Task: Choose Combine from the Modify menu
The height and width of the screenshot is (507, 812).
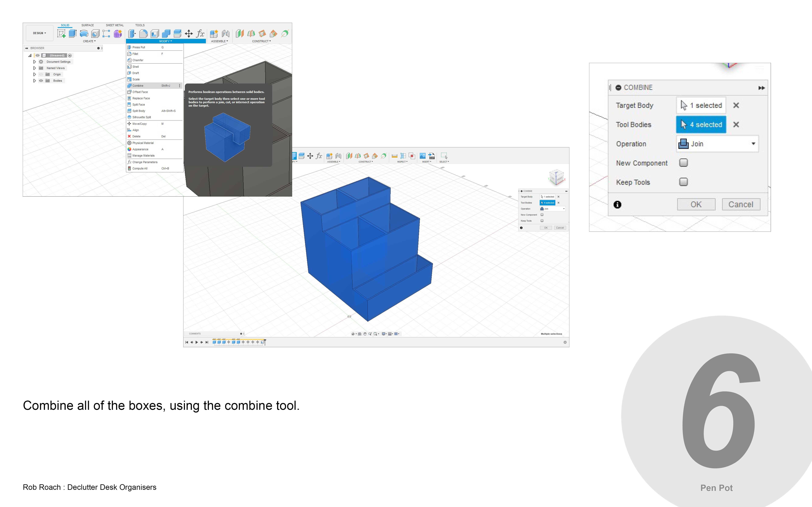Action: click(x=138, y=85)
